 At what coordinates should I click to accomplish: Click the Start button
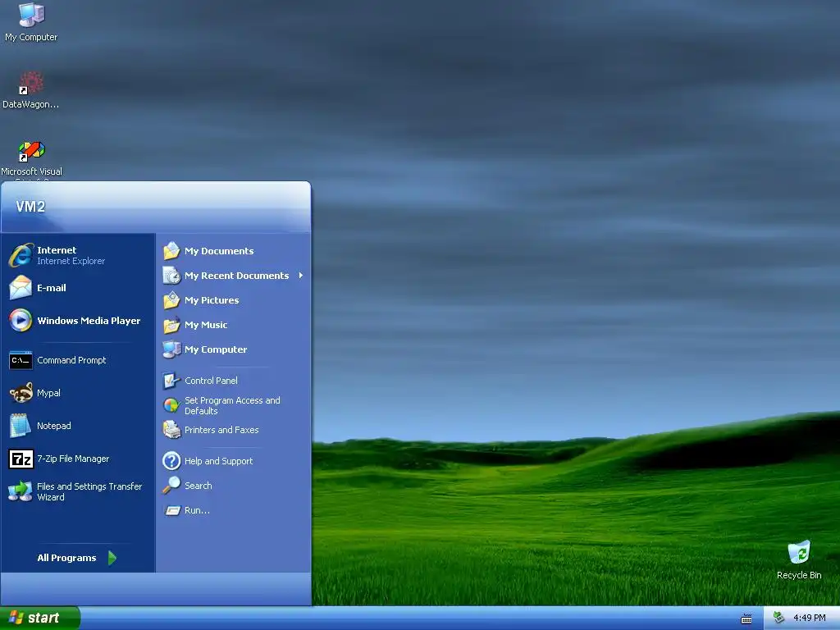point(40,618)
